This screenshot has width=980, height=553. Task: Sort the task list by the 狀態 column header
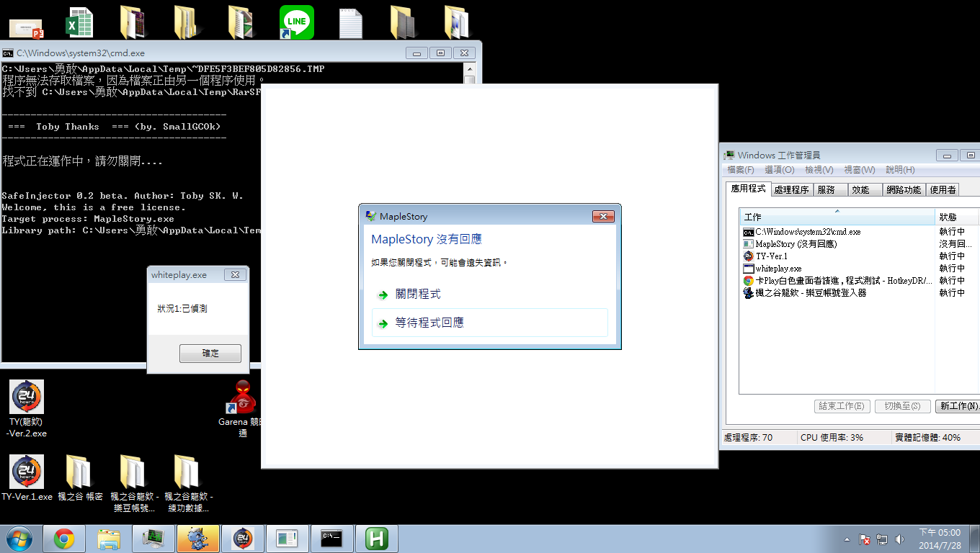(957, 217)
